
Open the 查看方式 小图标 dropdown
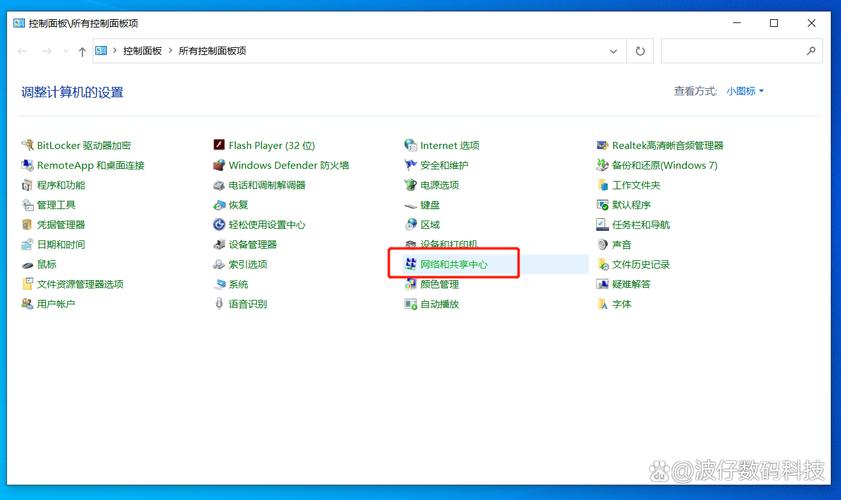[x=745, y=91]
